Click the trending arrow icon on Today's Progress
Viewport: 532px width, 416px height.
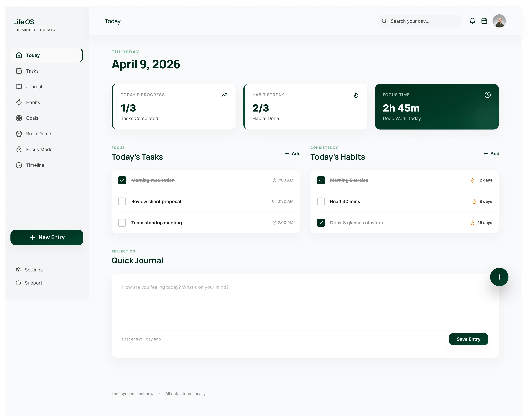pyautogui.click(x=224, y=95)
